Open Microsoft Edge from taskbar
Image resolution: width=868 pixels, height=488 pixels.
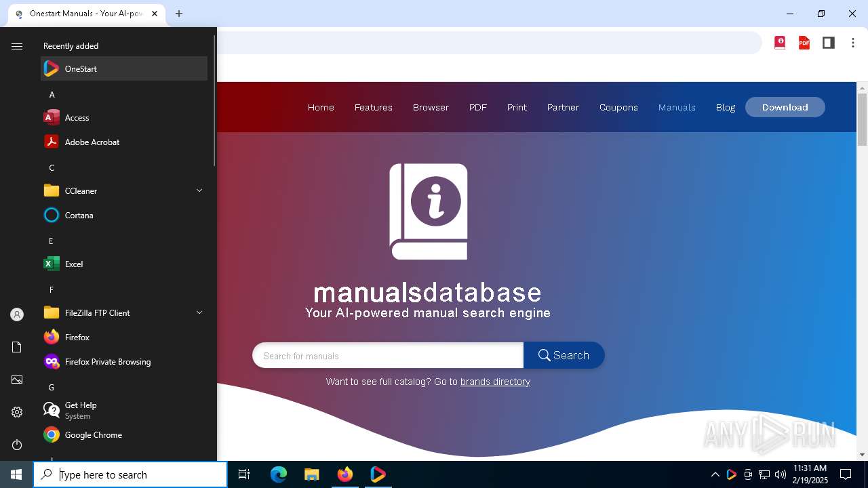(279, 474)
